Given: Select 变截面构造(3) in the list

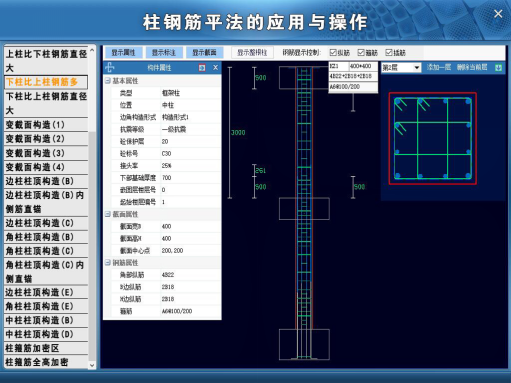Looking at the screenshot, I should pyautogui.click(x=46, y=153).
